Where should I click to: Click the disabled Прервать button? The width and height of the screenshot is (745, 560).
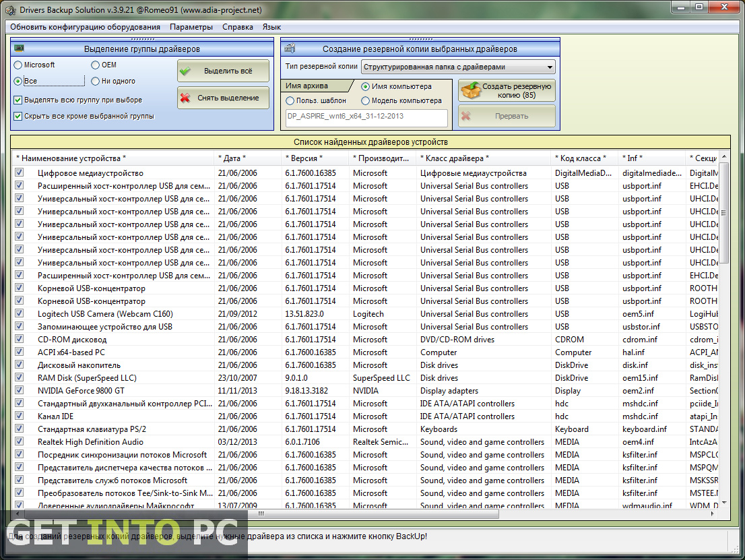[507, 116]
